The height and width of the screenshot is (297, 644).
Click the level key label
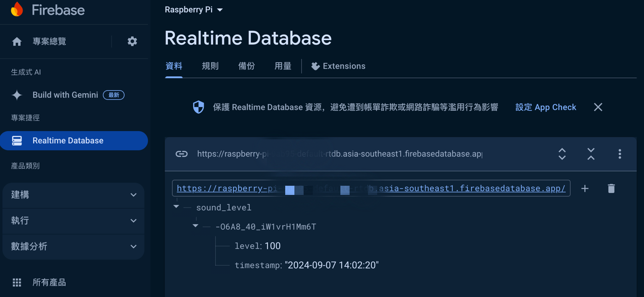pos(248,246)
